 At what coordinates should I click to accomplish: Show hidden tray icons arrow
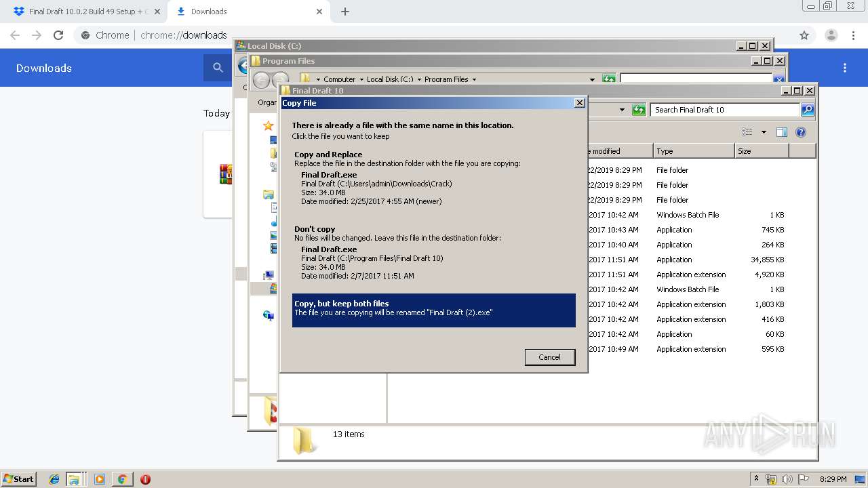[756, 479]
